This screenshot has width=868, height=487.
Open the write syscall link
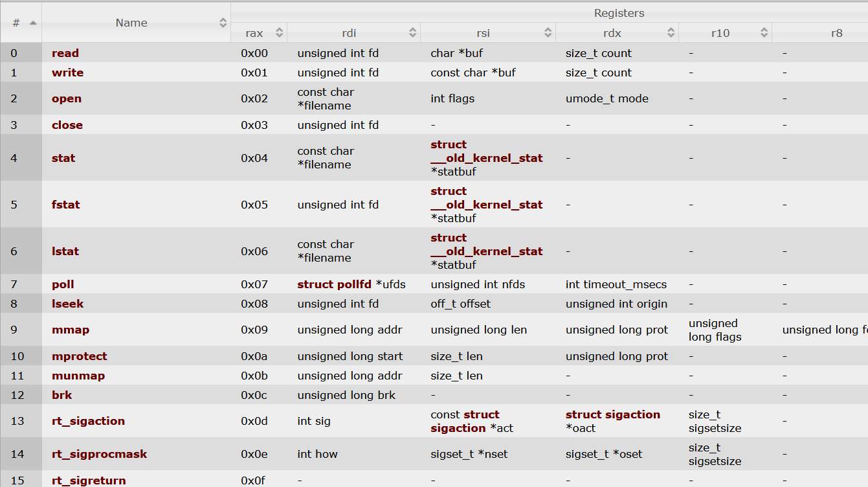pos(67,73)
